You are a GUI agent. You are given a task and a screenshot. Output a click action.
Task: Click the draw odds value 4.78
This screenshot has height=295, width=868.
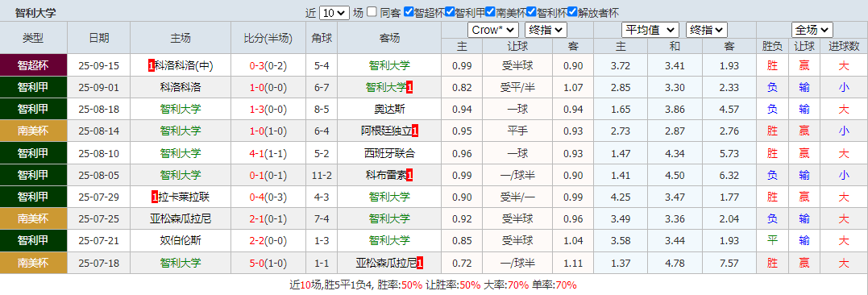click(x=675, y=263)
